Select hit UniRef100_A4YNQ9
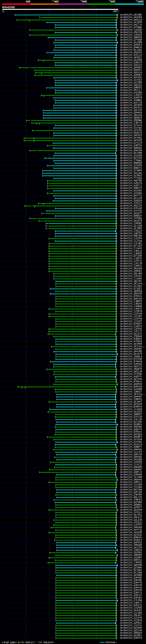146x644 pixels. pyautogui.click(x=131, y=575)
